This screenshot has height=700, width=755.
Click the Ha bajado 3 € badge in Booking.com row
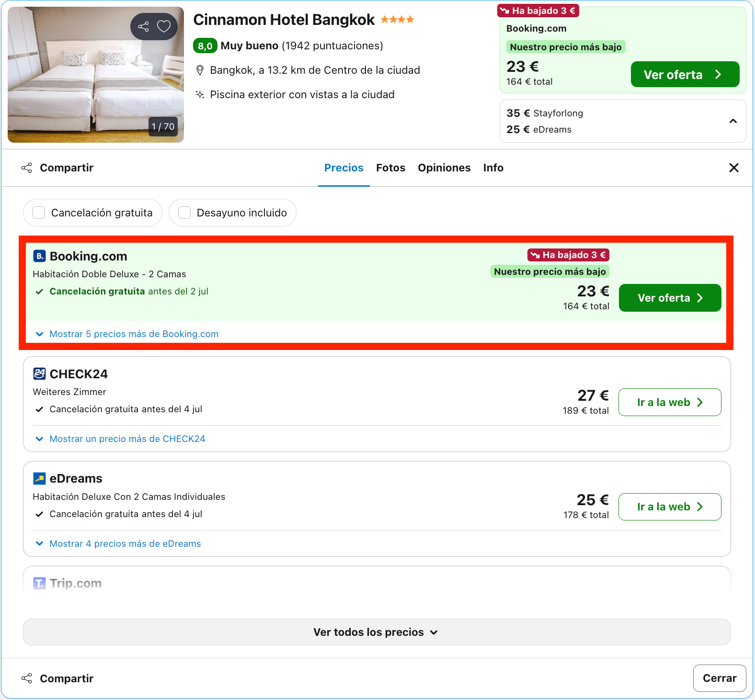[568, 255]
